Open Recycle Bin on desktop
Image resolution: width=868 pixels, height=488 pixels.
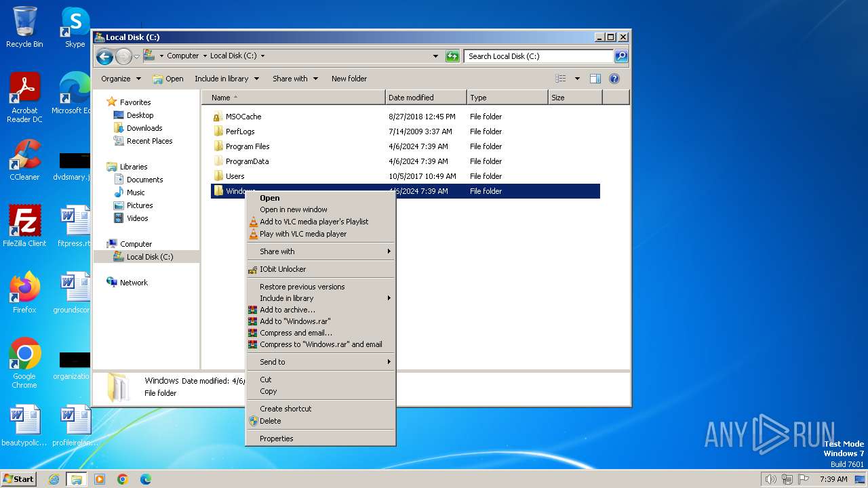[x=24, y=27]
